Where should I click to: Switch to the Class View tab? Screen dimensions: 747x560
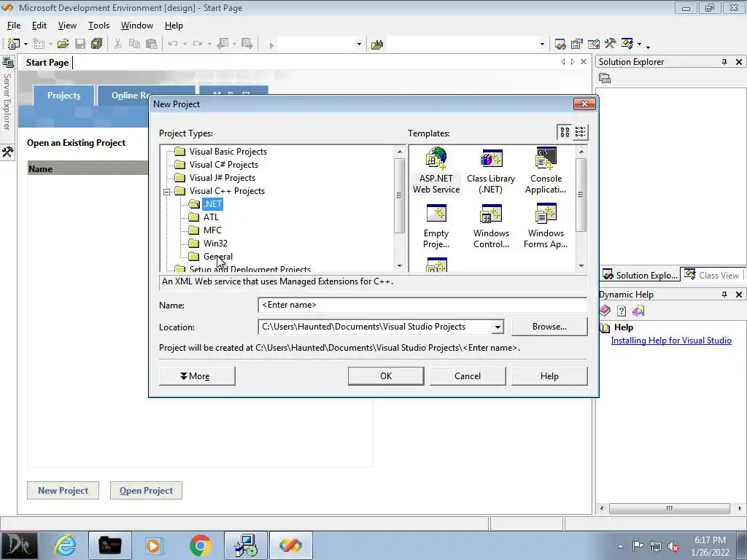[713, 275]
